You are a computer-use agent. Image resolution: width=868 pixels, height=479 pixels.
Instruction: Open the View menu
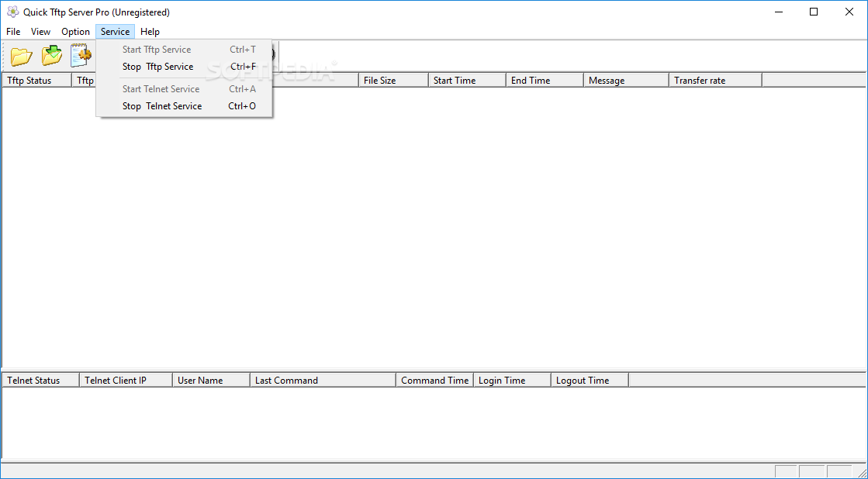coord(40,32)
